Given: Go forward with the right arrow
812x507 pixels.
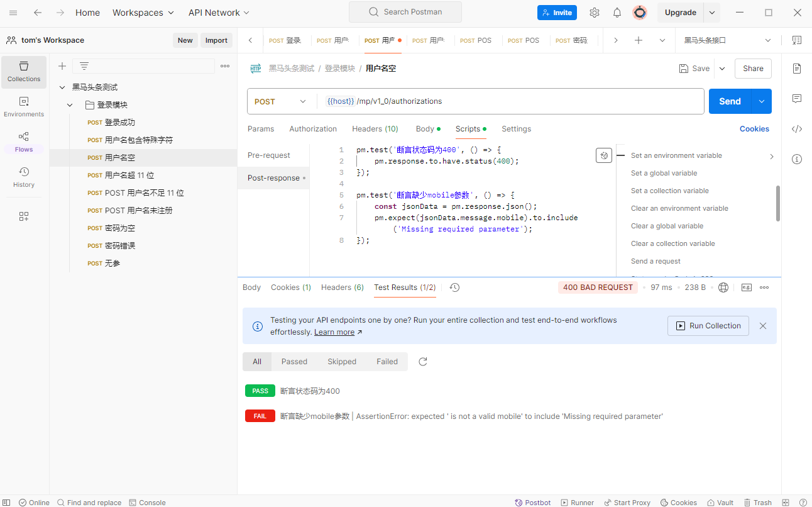Looking at the screenshot, I should (x=60, y=13).
